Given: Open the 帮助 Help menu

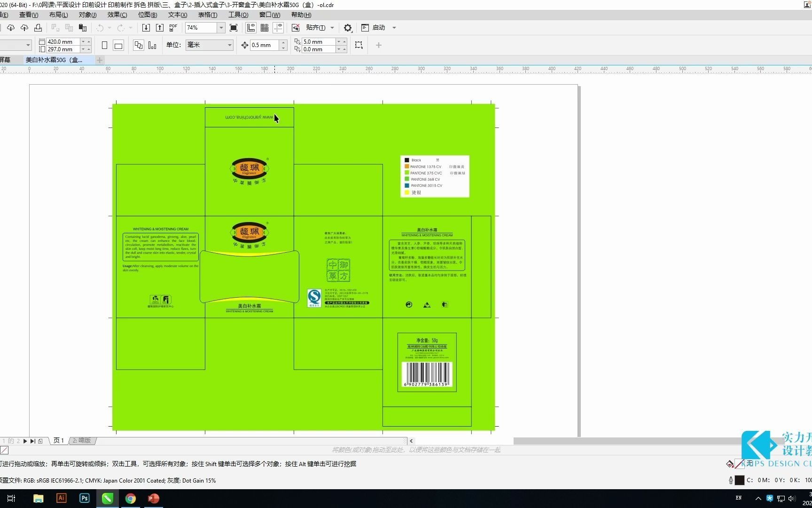Looking at the screenshot, I should coord(301,15).
